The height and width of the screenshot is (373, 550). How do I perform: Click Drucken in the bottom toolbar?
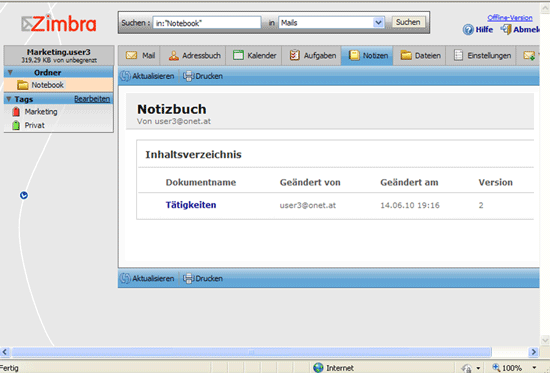coord(203,278)
